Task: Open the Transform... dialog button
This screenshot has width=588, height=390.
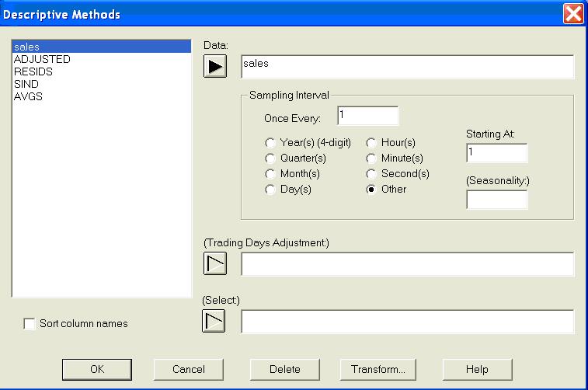Action: pyautogui.click(x=378, y=369)
